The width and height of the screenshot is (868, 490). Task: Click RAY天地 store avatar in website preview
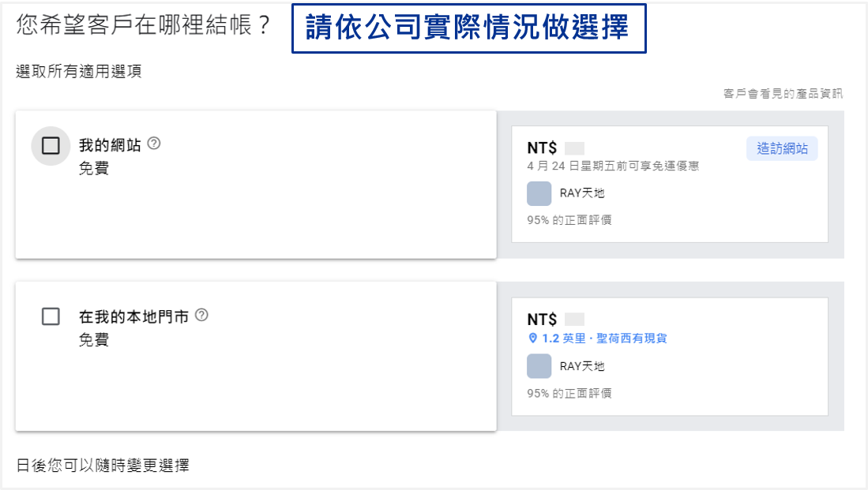tap(539, 193)
